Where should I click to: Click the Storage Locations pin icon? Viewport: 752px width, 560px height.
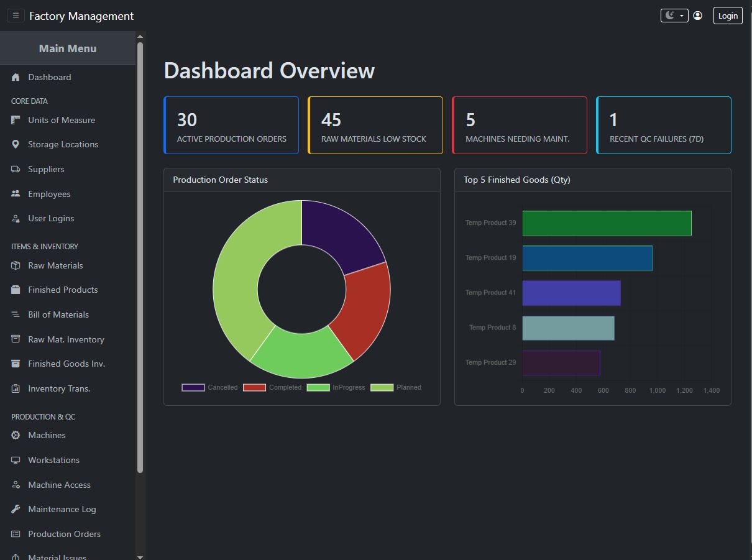(16, 144)
